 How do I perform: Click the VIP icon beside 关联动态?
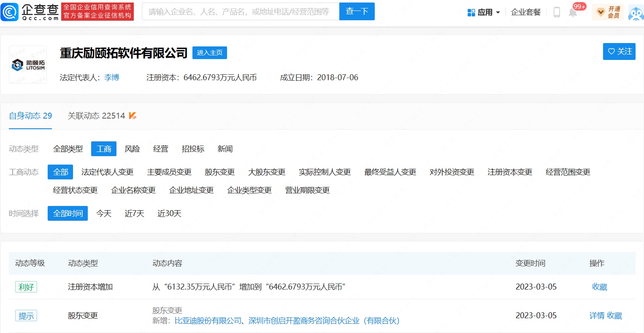click(x=133, y=116)
